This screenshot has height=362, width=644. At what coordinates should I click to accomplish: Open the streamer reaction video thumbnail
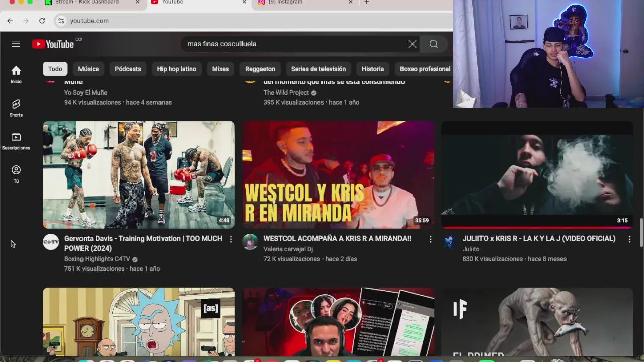coord(338,322)
